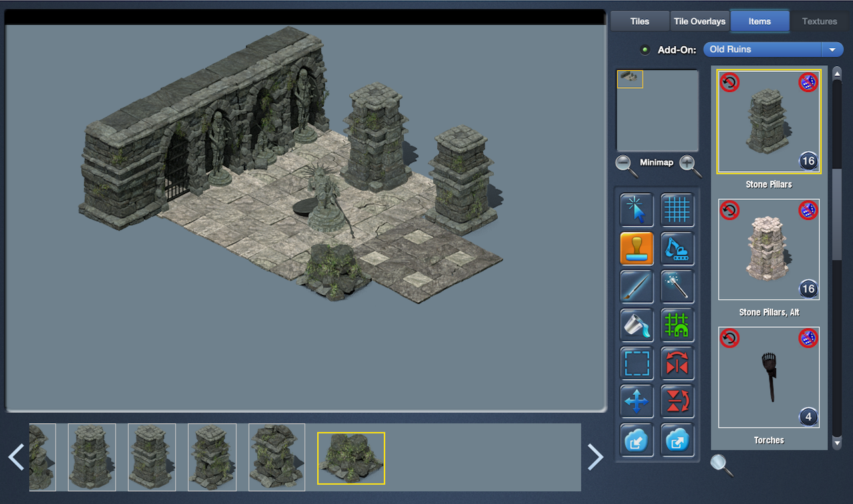This screenshot has height=504, width=853.
Task: Select the Torches item thumbnail
Action: tap(769, 378)
